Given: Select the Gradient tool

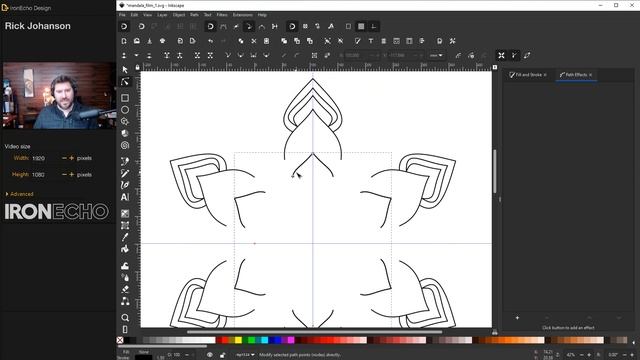Looking at the screenshot, I should click(125, 213).
